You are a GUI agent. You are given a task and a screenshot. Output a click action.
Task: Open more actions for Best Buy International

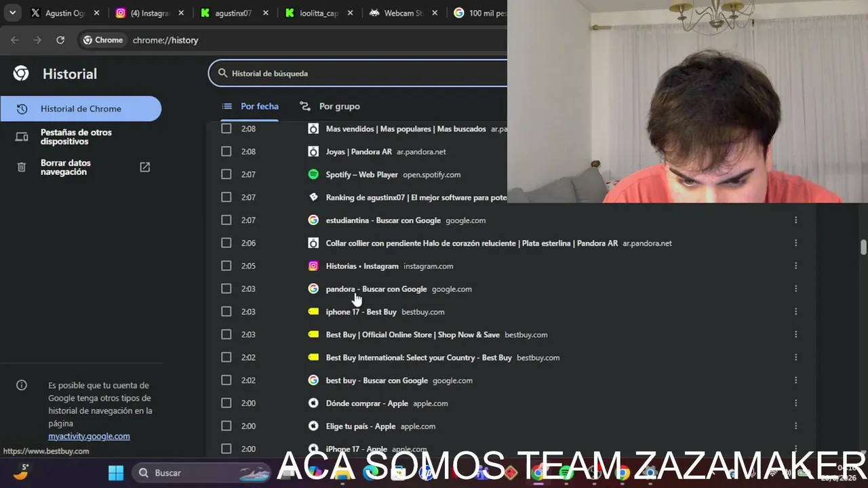pyautogui.click(x=795, y=357)
